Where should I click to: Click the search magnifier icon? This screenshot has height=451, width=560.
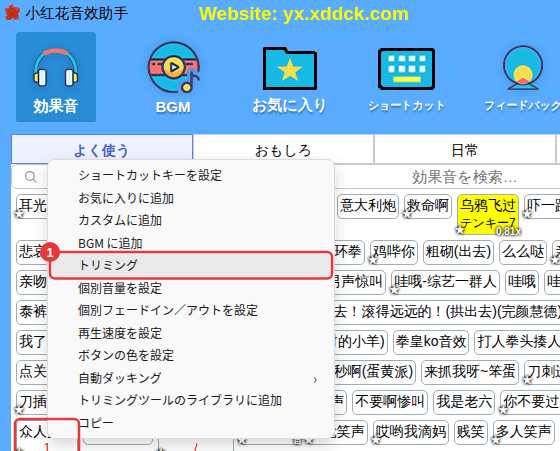(30, 176)
